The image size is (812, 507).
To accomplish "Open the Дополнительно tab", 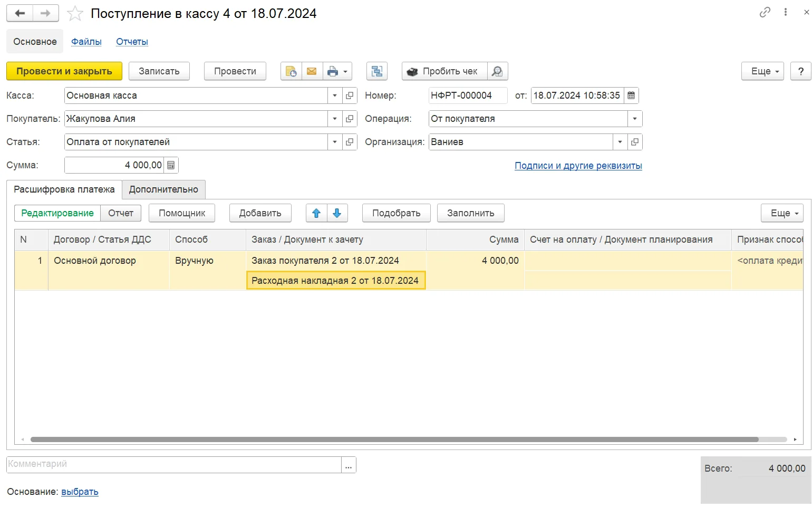I will (x=163, y=189).
